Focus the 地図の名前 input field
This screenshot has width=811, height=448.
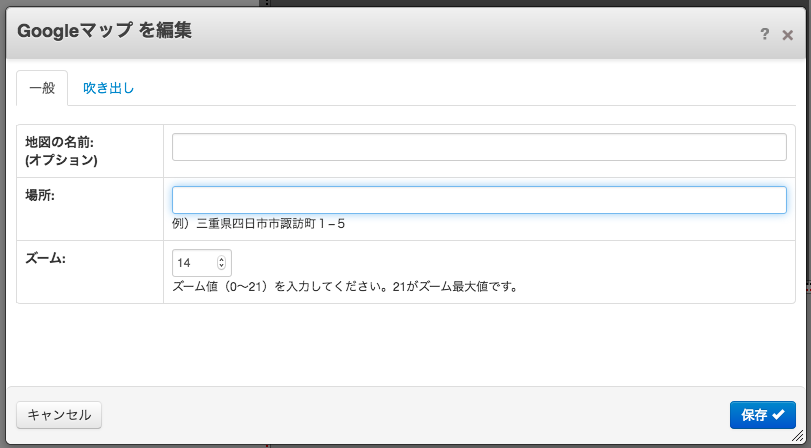click(x=479, y=147)
